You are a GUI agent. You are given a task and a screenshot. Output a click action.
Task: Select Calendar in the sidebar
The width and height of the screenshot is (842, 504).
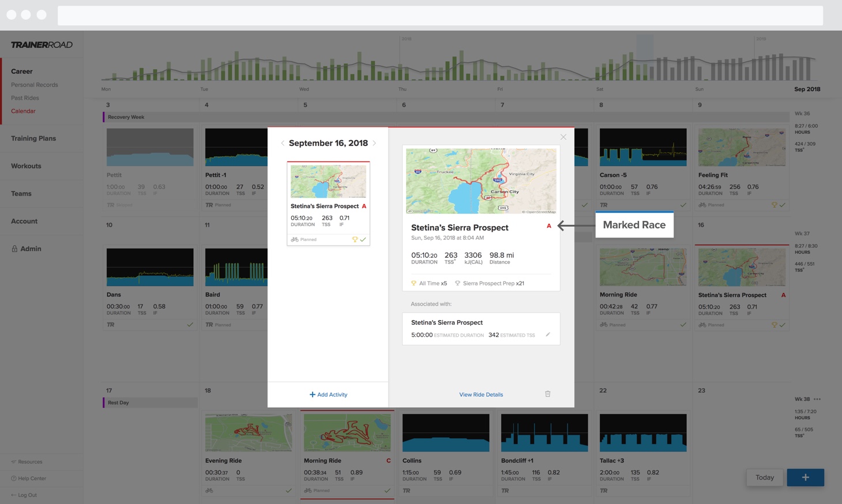tap(23, 111)
